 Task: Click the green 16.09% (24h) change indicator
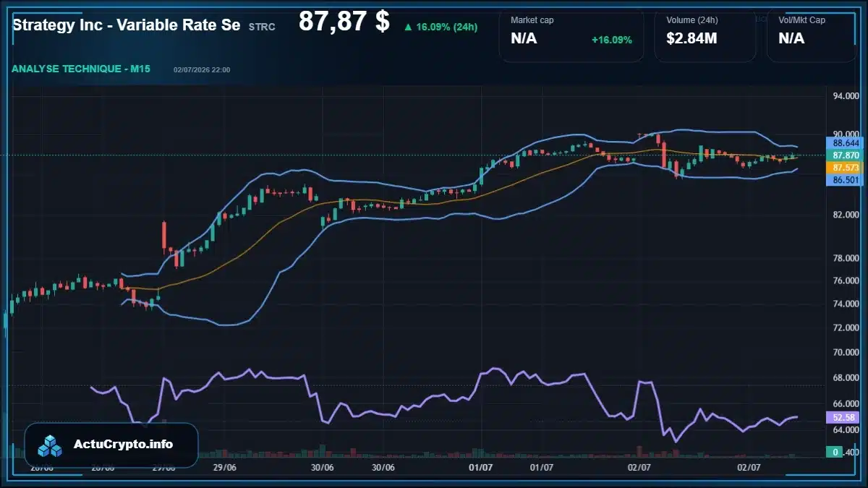pos(441,27)
